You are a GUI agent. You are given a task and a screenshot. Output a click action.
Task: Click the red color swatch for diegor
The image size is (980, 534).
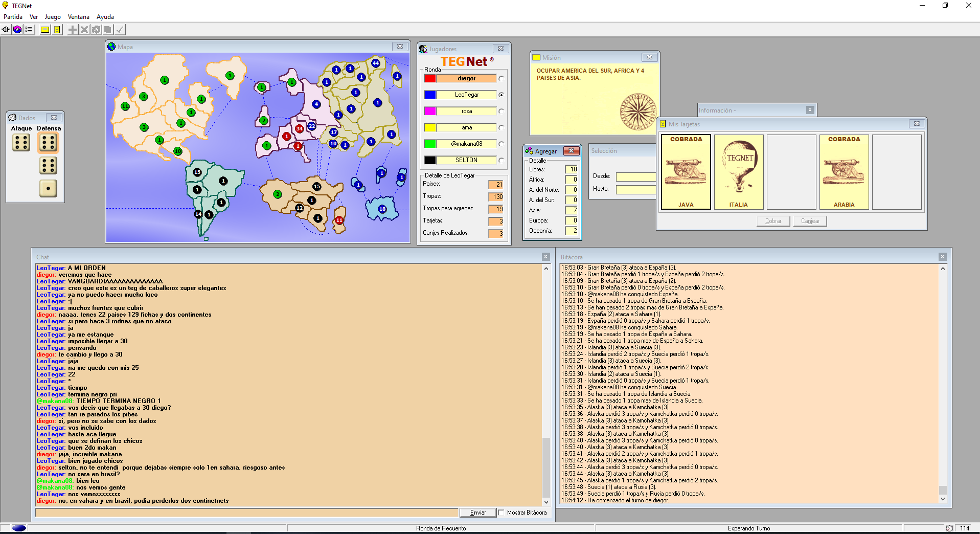coord(430,79)
